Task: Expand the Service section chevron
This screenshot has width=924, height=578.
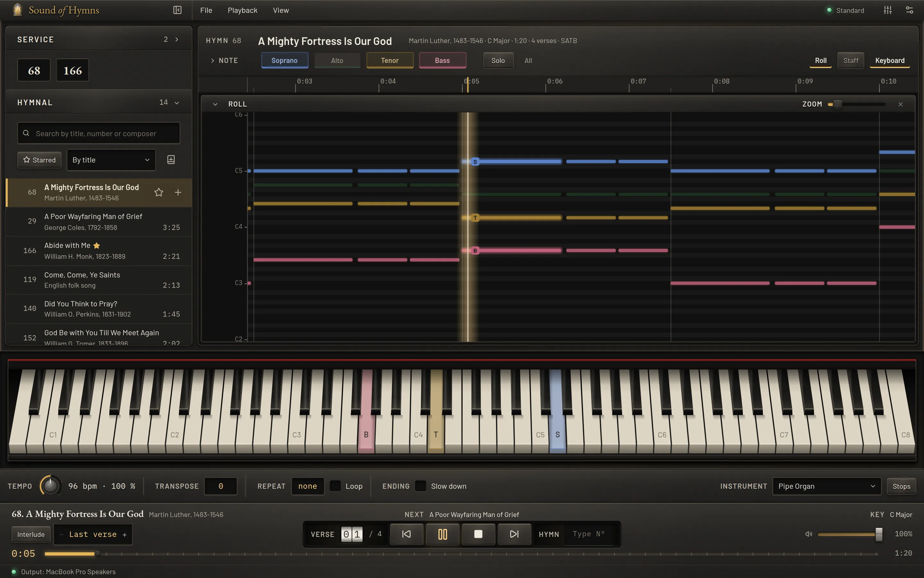Action: coord(177,39)
